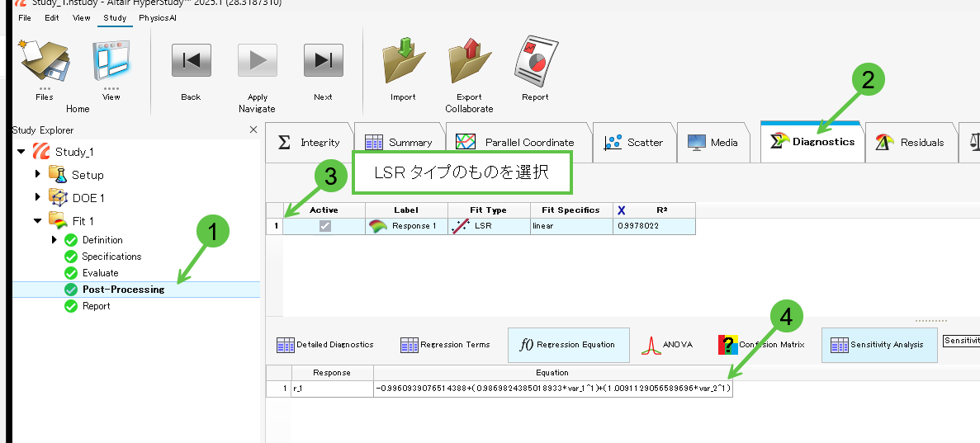Select row 1 header in fits table
Screen dimensions: 980x443
(275, 226)
